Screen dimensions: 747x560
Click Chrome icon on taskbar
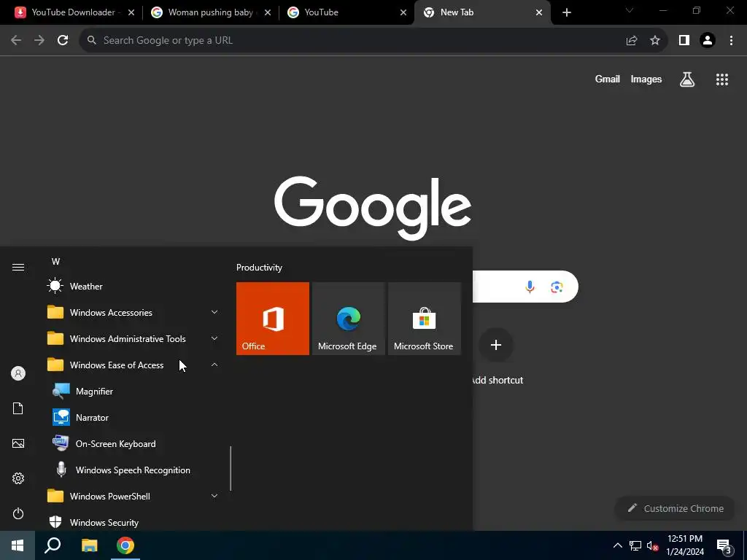click(x=125, y=545)
